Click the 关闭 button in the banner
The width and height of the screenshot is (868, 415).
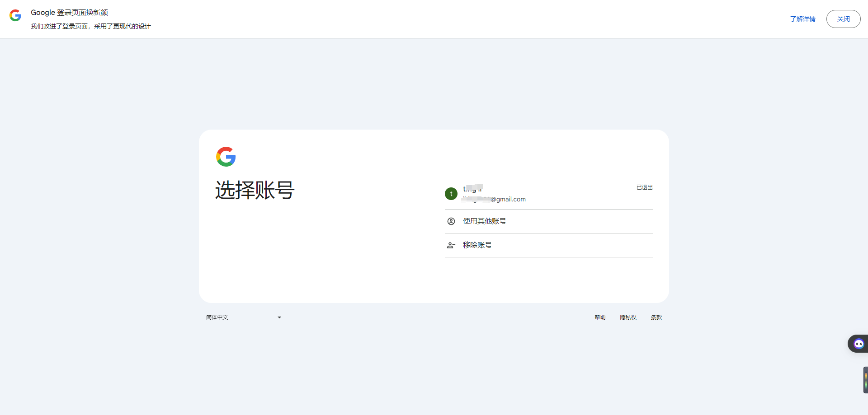tap(843, 19)
